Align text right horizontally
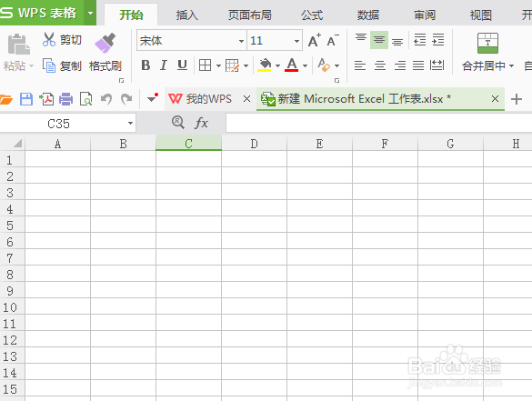 coord(399,65)
